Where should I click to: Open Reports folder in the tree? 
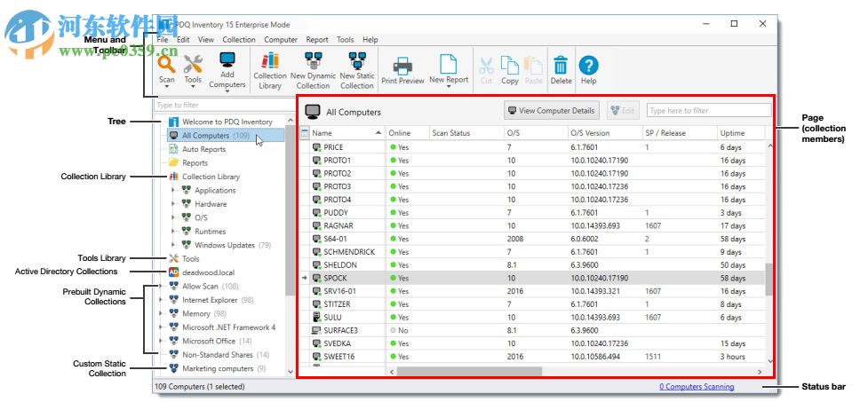tap(195, 163)
